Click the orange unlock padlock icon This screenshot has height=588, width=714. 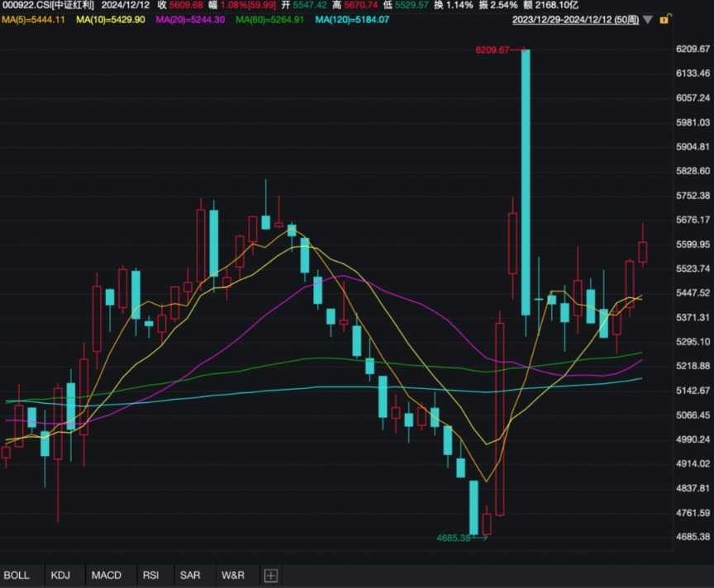pos(664,20)
